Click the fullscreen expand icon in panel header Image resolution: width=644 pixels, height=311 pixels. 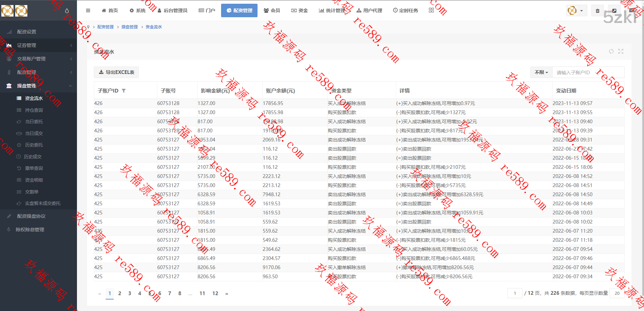click(621, 51)
